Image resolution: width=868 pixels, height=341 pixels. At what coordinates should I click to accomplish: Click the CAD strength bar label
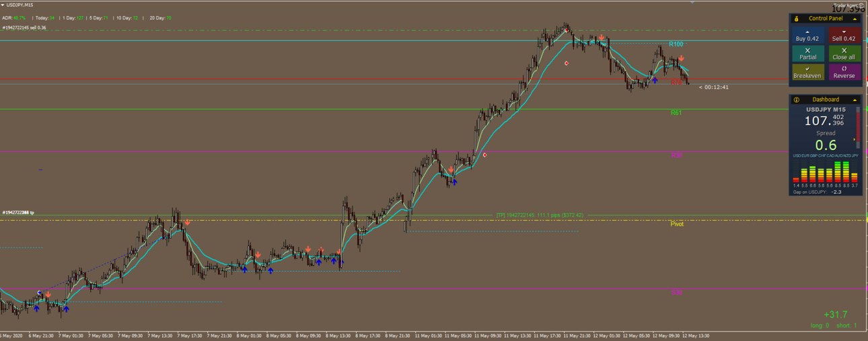click(x=830, y=155)
